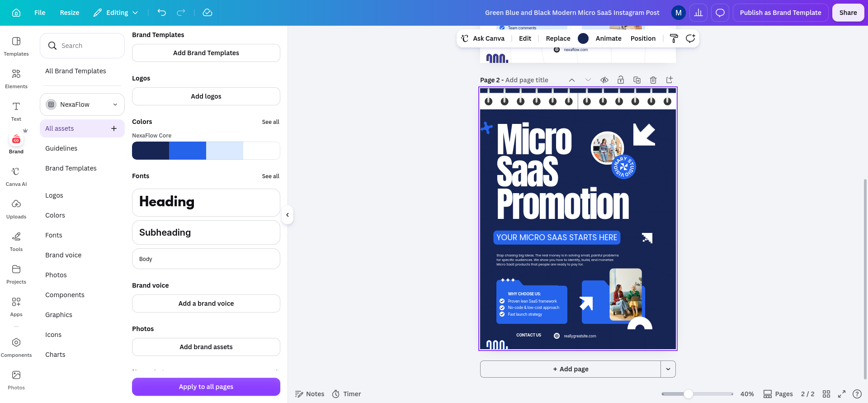Enter fullscreen presentation mode

(x=842, y=394)
